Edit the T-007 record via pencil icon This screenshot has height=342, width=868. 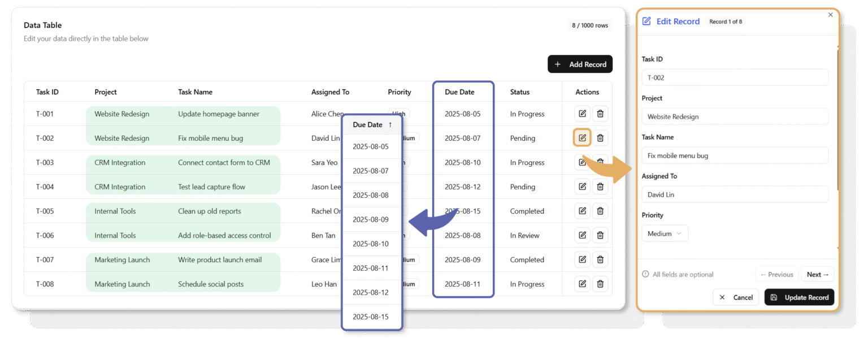point(582,259)
